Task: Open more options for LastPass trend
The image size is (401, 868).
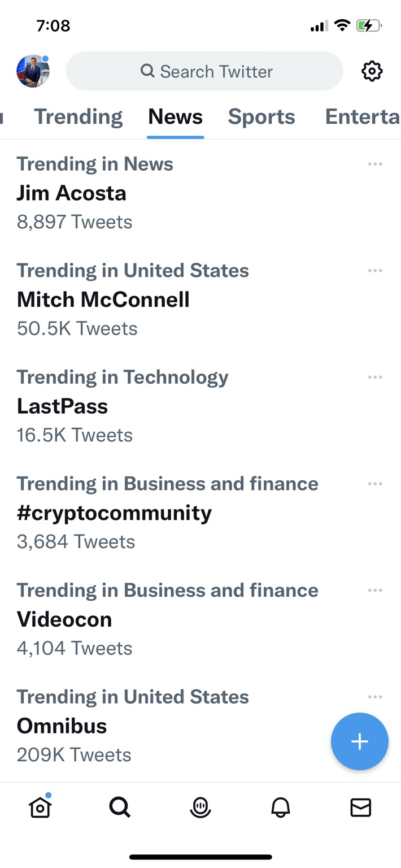Action: click(x=375, y=377)
